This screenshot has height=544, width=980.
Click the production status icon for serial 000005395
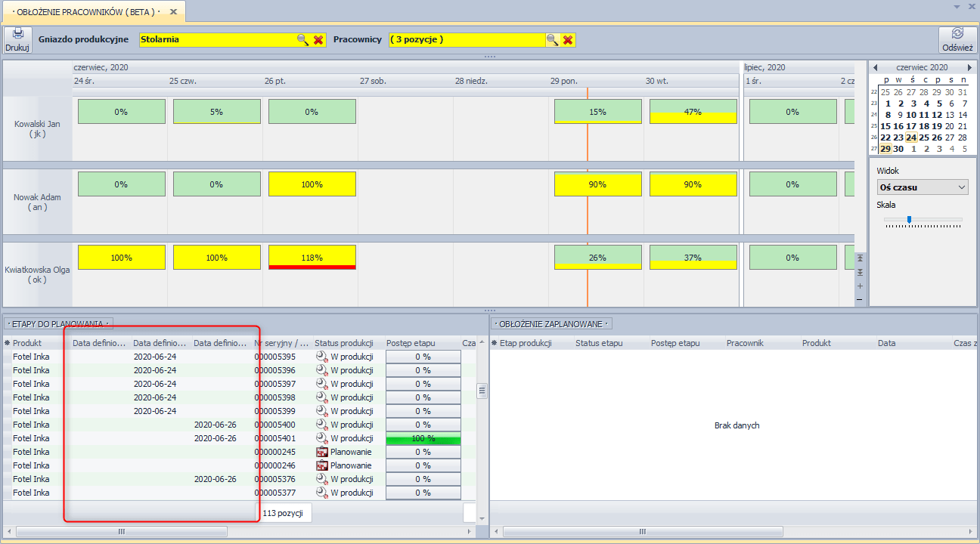[321, 357]
